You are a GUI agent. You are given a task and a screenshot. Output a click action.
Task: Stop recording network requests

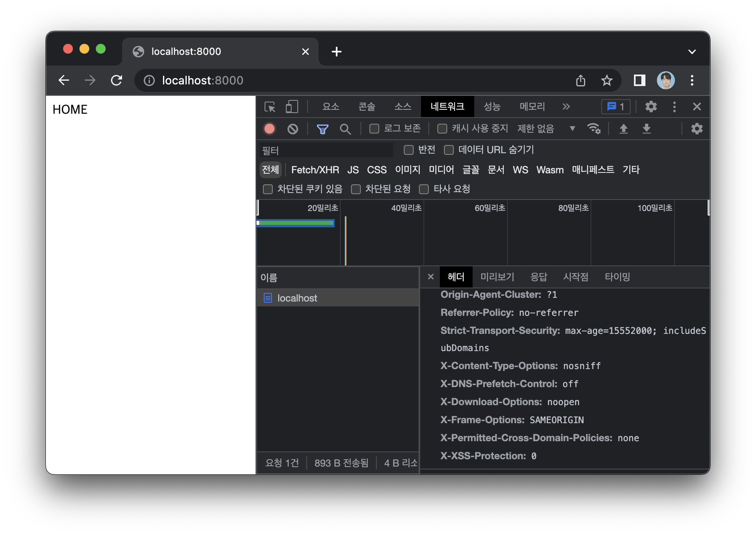coord(269,129)
